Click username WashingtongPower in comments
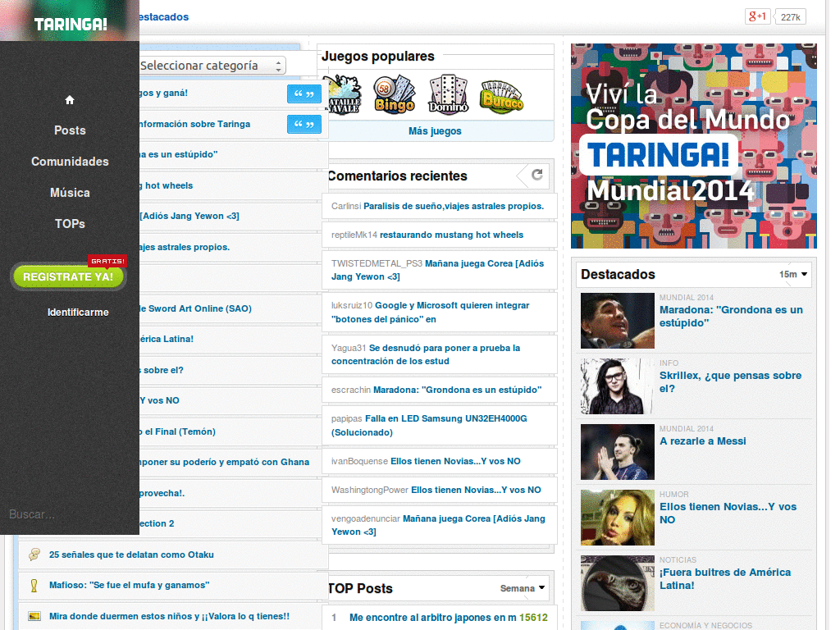Screen dimensions: 840x630 (370, 491)
